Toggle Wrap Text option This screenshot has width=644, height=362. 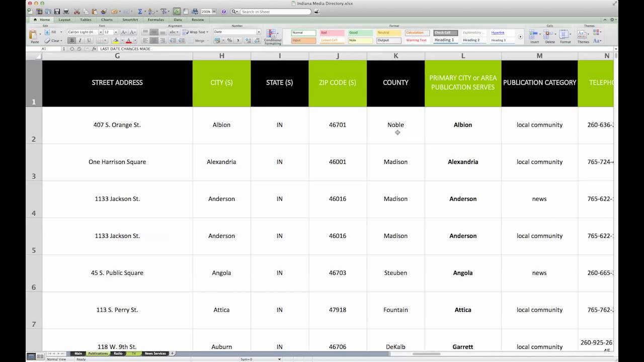(195, 32)
